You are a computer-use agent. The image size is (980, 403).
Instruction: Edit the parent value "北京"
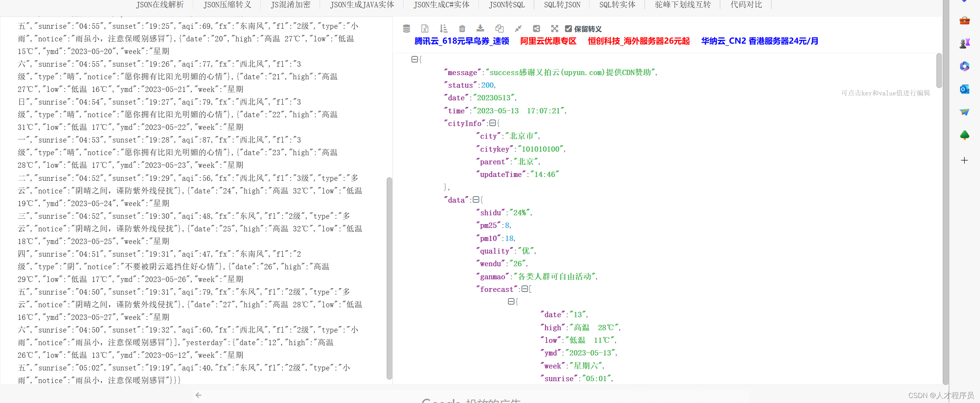pos(526,162)
